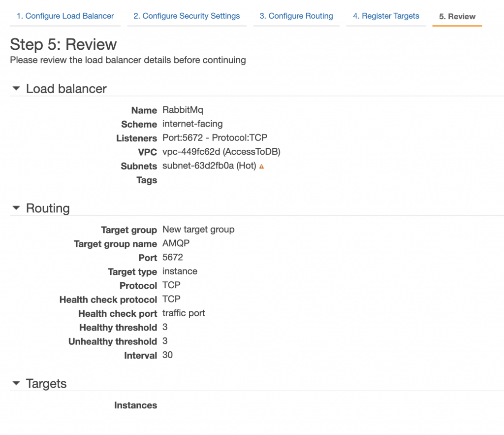Click the subnet warning triangle icon
This screenshot has height=435, width=504.
point(262,167)
